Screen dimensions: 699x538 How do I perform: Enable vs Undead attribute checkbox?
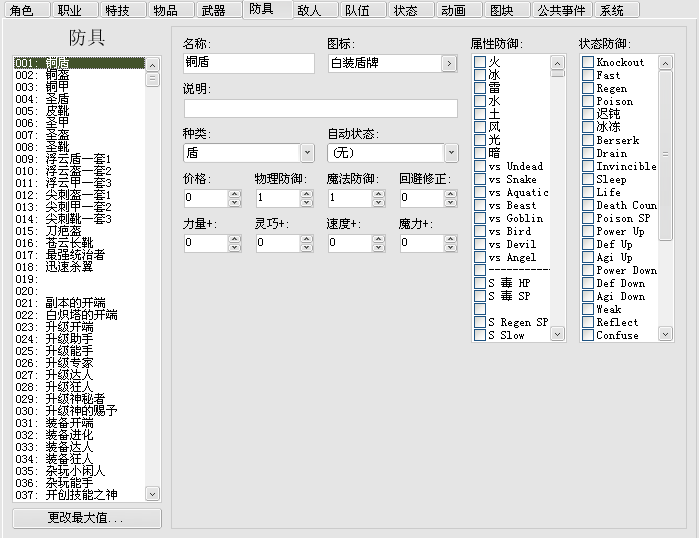tap(480, 166)
